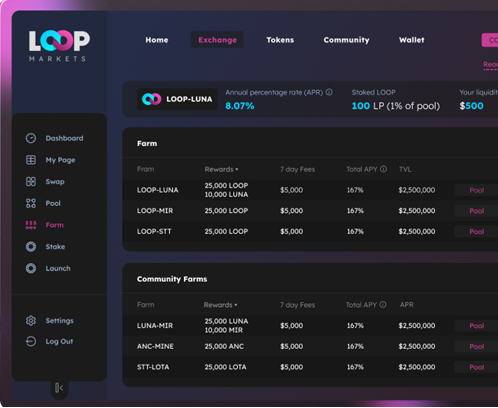Click the 8.07% APR value

point(240,106)
